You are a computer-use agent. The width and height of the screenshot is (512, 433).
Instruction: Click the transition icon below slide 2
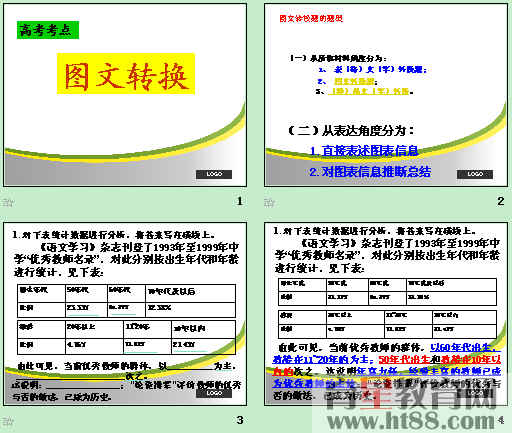(x=269, y=202)
